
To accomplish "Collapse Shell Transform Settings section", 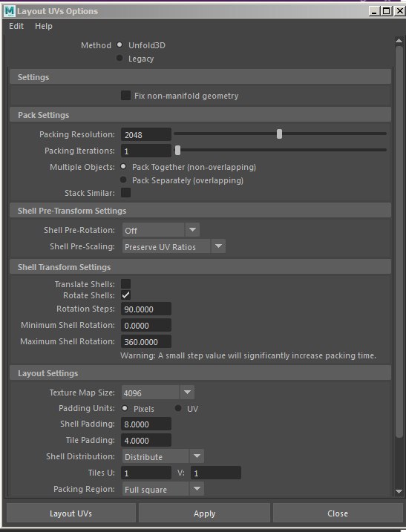I will point(200,267).
